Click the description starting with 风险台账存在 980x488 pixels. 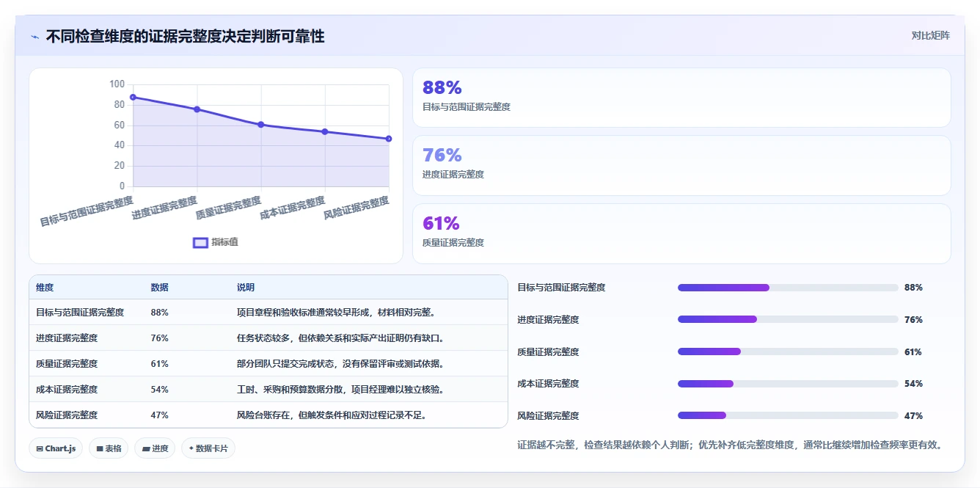click(x=332, y=415)
